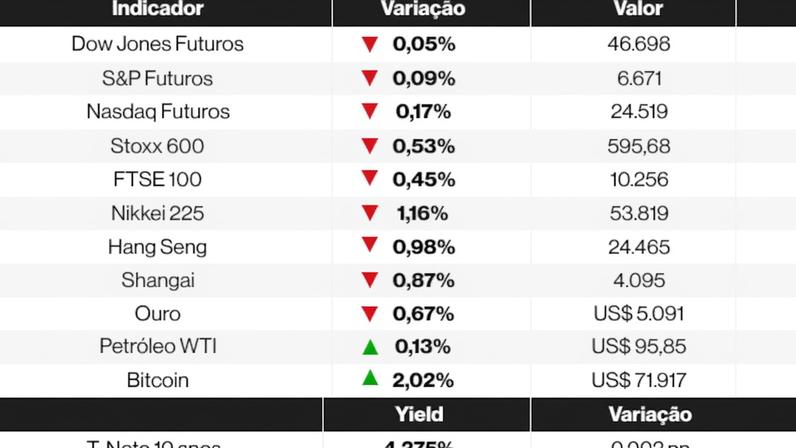Click the Bitcoin value US$ 71.917
Viewport: 796px width, 448px height.
[639, 381]
